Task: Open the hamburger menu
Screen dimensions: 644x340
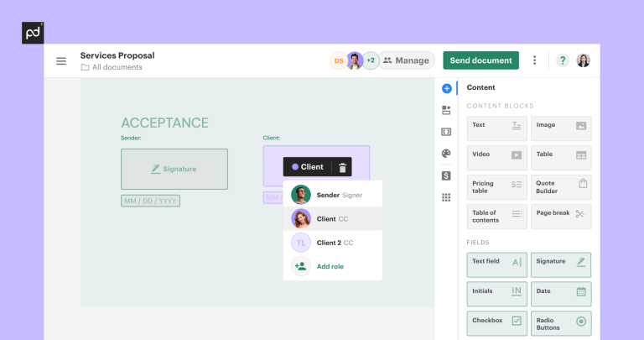Action: [61, 60]
